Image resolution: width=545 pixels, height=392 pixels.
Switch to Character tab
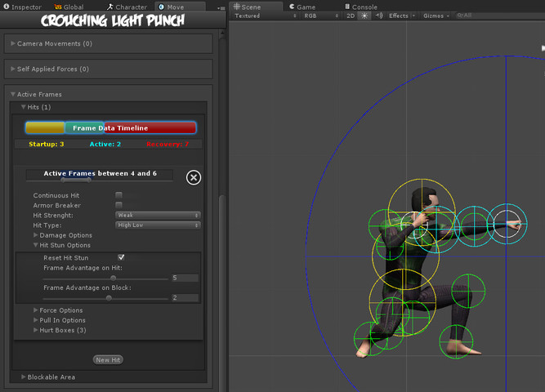tap(127, 7)
